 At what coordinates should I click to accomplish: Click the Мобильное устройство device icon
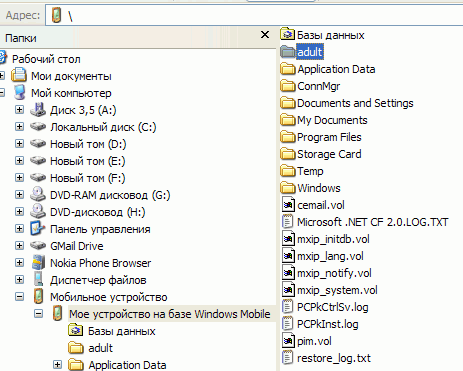click(x=39, y=297)
